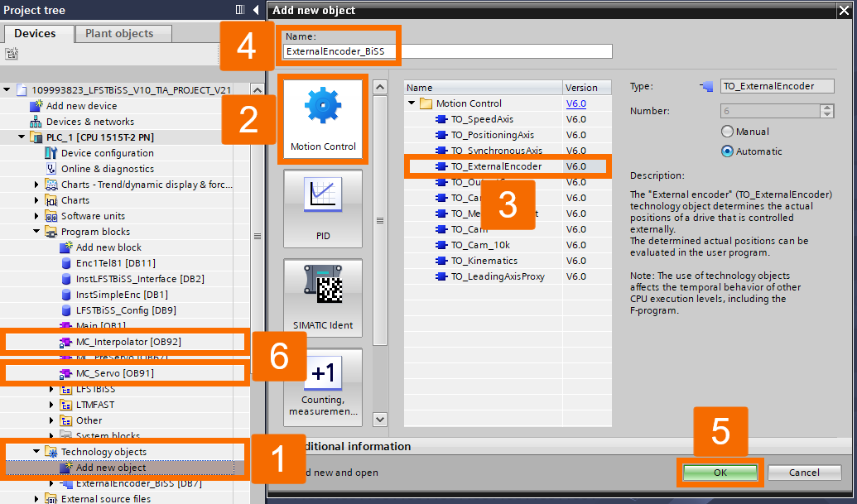
Task: Select the Manual numbering radio button
Action: click(727, 132)
